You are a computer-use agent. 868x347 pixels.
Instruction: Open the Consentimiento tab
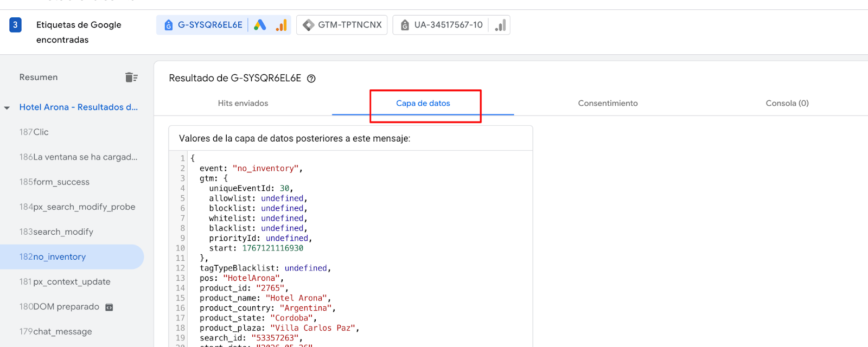coord(608,104)
